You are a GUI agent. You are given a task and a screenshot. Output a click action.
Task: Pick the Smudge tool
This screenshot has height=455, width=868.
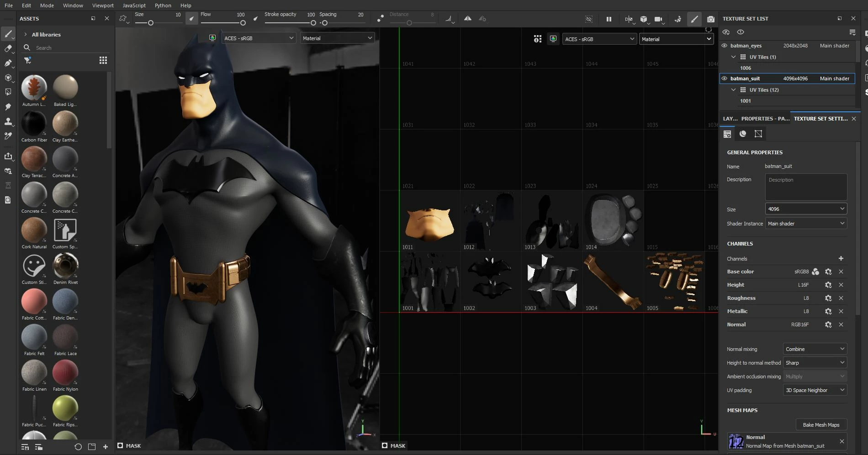(8, 107)
